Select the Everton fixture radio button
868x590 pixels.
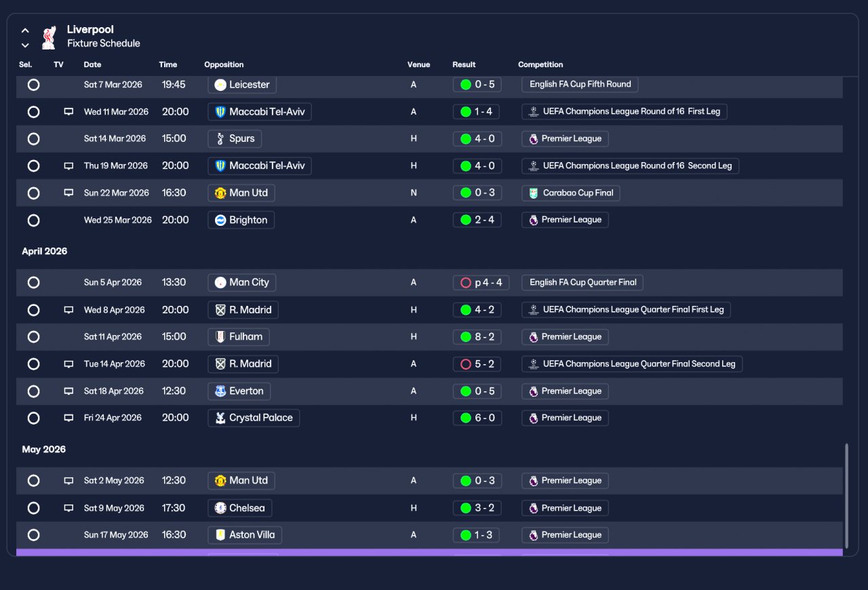(x=33, y=391)
